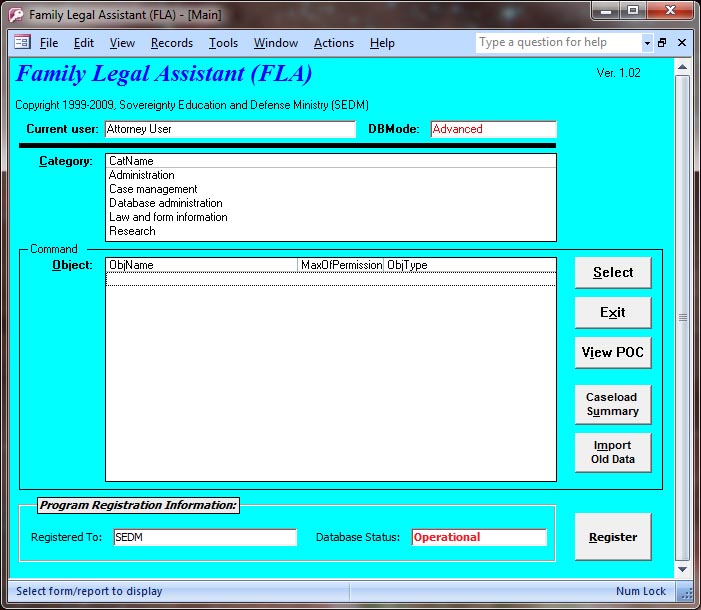Click the Registered To field

[205, 537]
